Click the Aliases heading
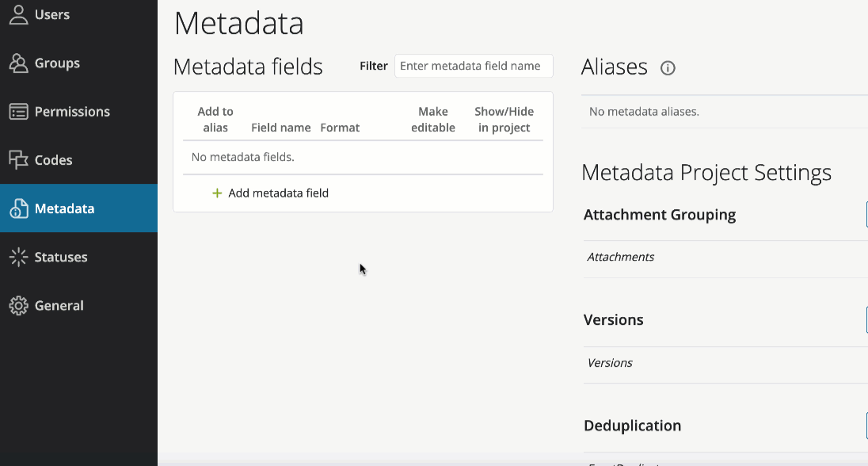Viewport: 868px width, 466px height. click(614, 67)
